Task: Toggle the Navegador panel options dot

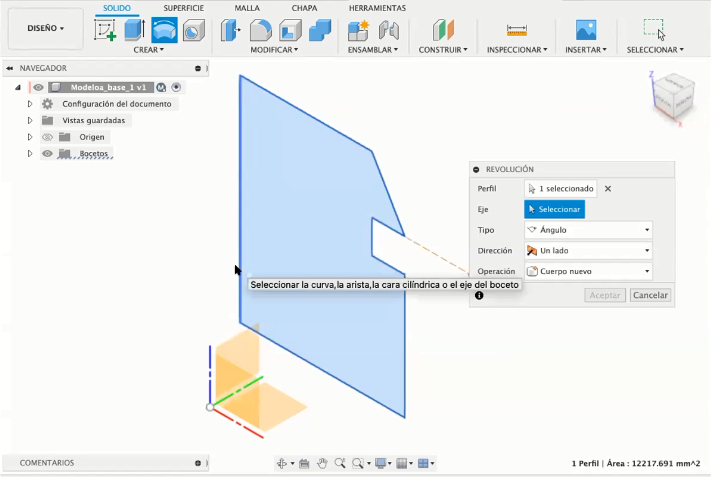Action: pyautogui.click(x=198, y=68)
